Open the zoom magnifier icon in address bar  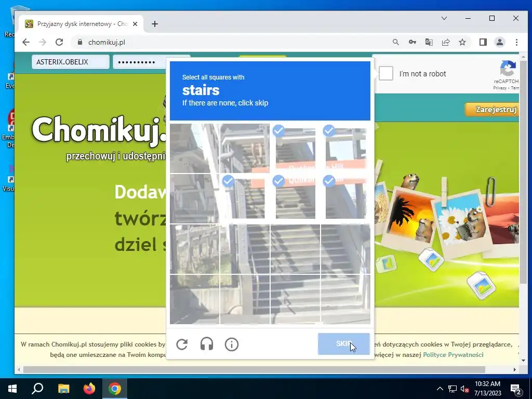(395, 42)
